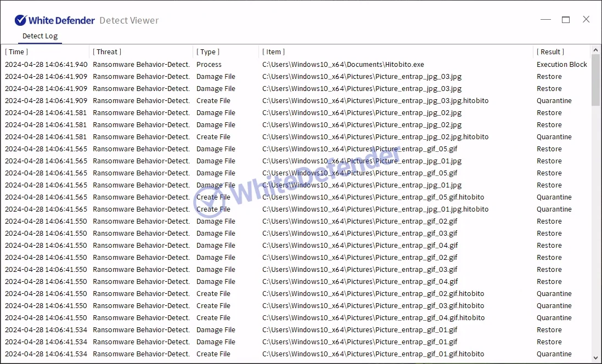
Task: Select the Picture_entrap_jpg_03.jpg.hitobito quarantine entry
Action: [375, 101]
